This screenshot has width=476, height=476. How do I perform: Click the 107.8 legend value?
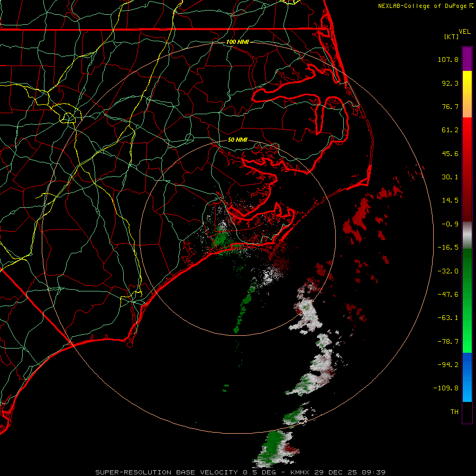(448, 59)
